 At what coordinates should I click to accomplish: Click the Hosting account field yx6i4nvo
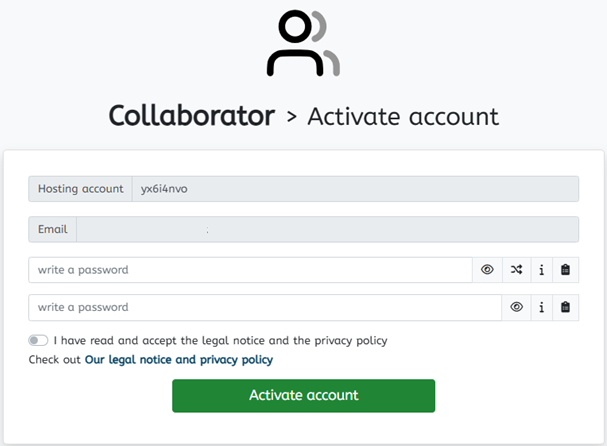pyautogui.click(x=355, y=189)
